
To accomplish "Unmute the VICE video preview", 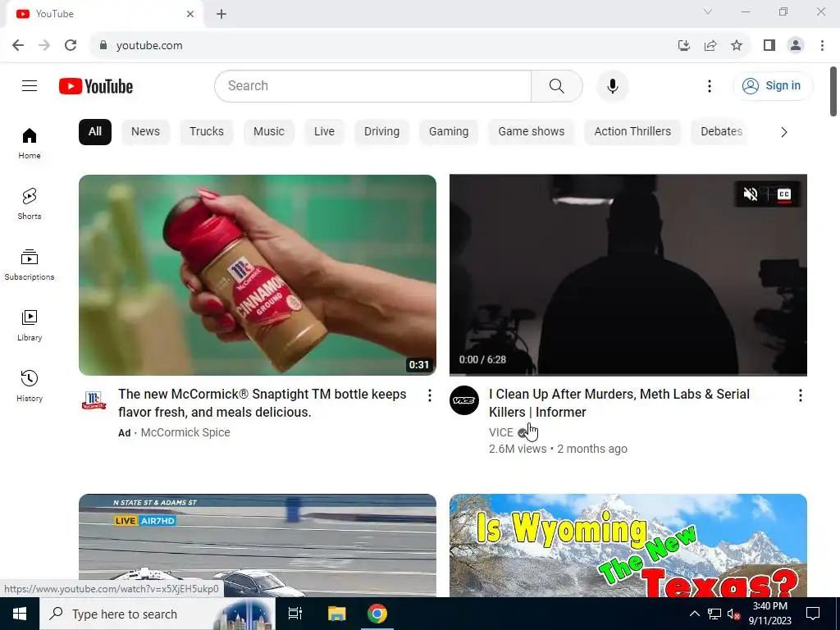I will click(x=751, y=194).
